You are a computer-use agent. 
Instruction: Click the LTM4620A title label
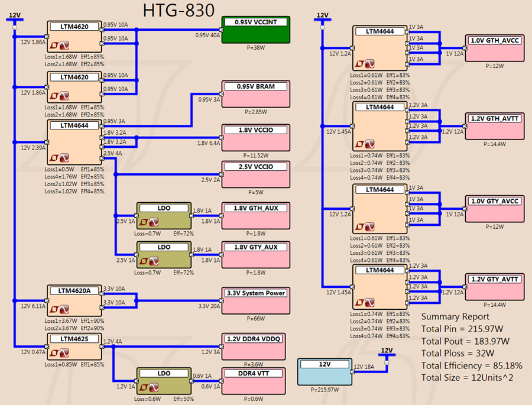pos(74,291)
